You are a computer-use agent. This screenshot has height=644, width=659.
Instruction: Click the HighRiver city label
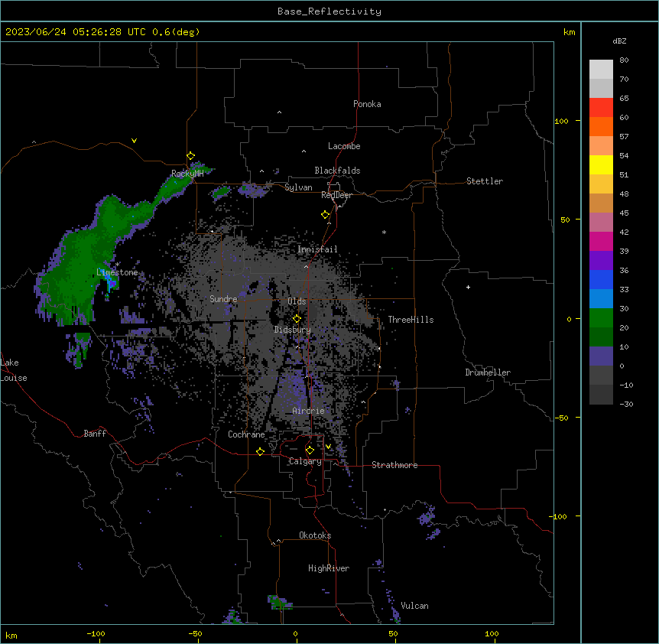point(329,568)
